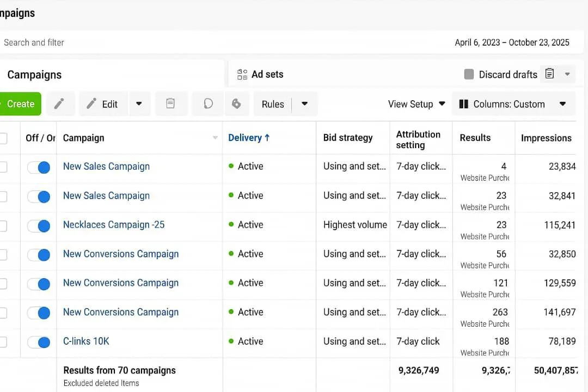Screen dimensions: 588x392
Task: Click the speech bubble icon in the toolbar
Action: (x=208, y=103)
